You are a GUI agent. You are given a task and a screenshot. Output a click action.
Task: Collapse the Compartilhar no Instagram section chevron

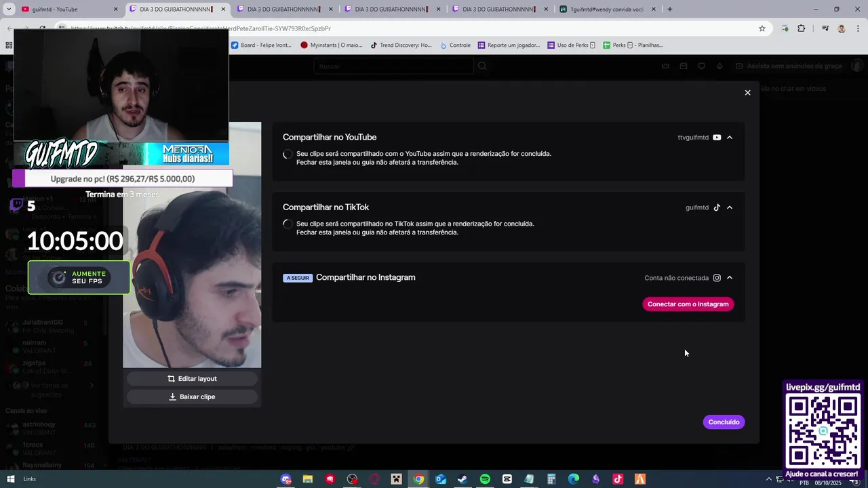[x=730, y=278]
